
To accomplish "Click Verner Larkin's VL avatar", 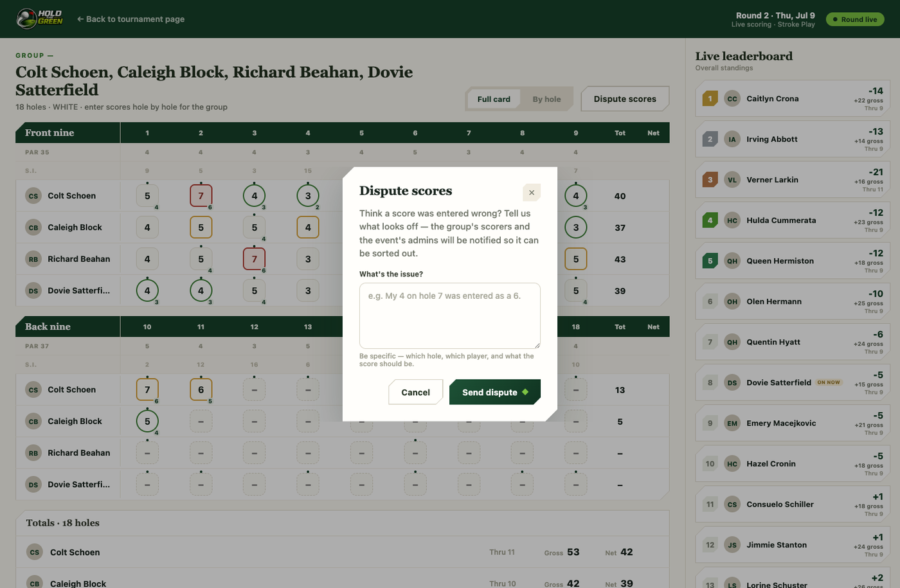I will coord(732,180).
